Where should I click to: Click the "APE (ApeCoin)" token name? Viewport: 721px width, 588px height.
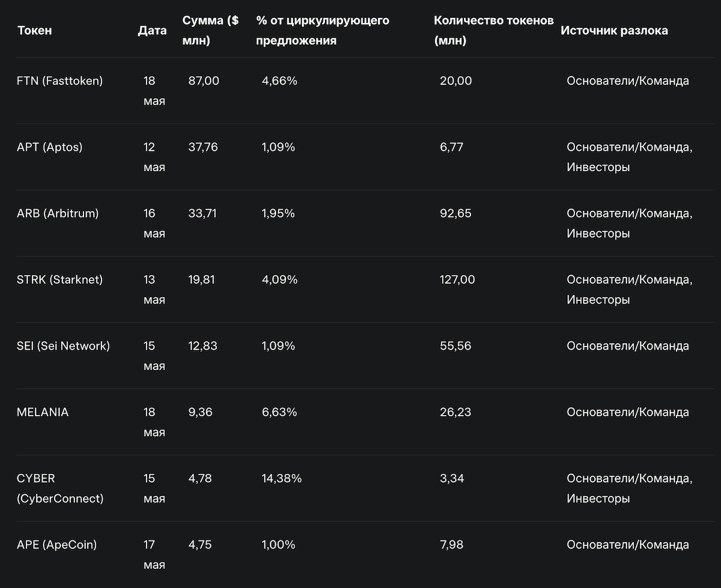tap(57, 544)
